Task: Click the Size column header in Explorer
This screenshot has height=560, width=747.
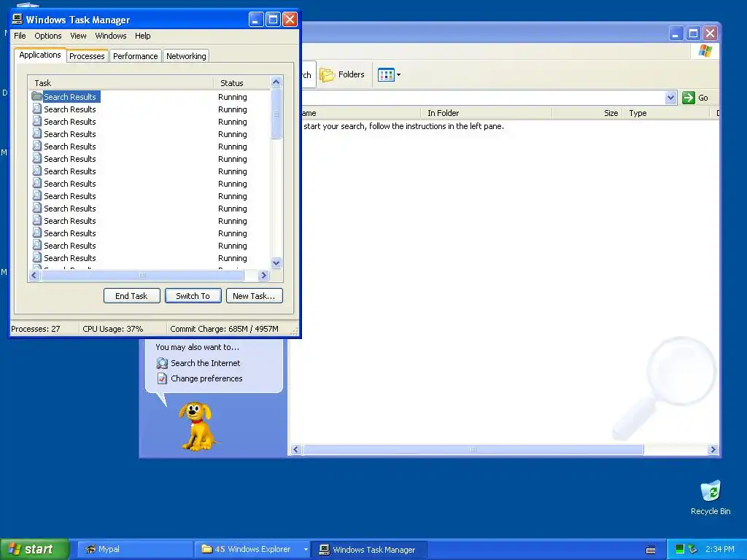Action: coord(587,113)
